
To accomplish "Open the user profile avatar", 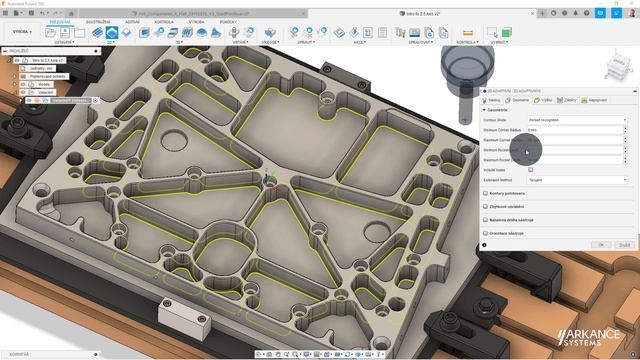I will point(632,13).
